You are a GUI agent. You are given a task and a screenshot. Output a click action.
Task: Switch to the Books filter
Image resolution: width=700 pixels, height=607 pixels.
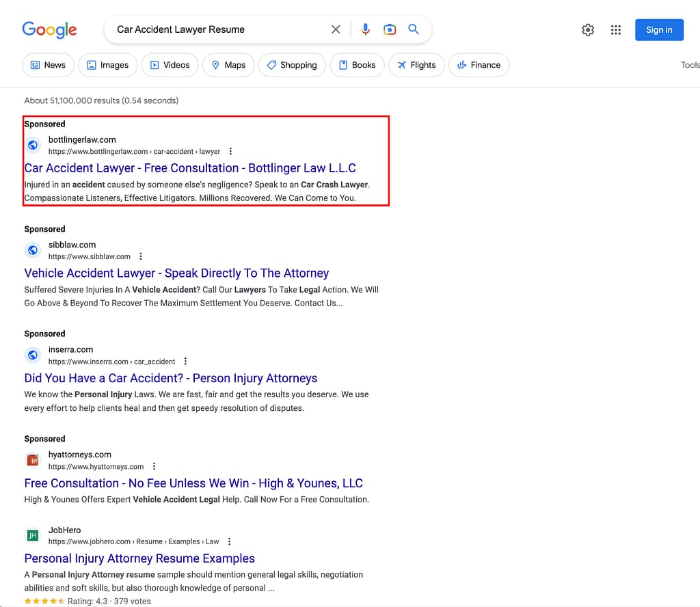point(357,65)
